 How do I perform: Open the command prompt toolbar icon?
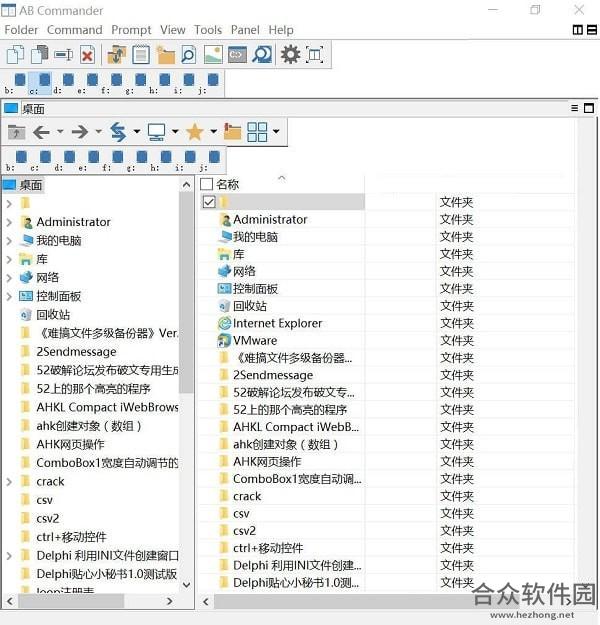click(237, 55)
